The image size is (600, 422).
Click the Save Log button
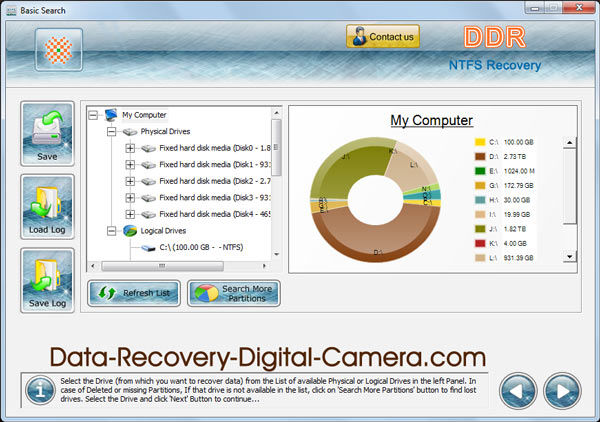pyautogui.click(x=47, y=280)
